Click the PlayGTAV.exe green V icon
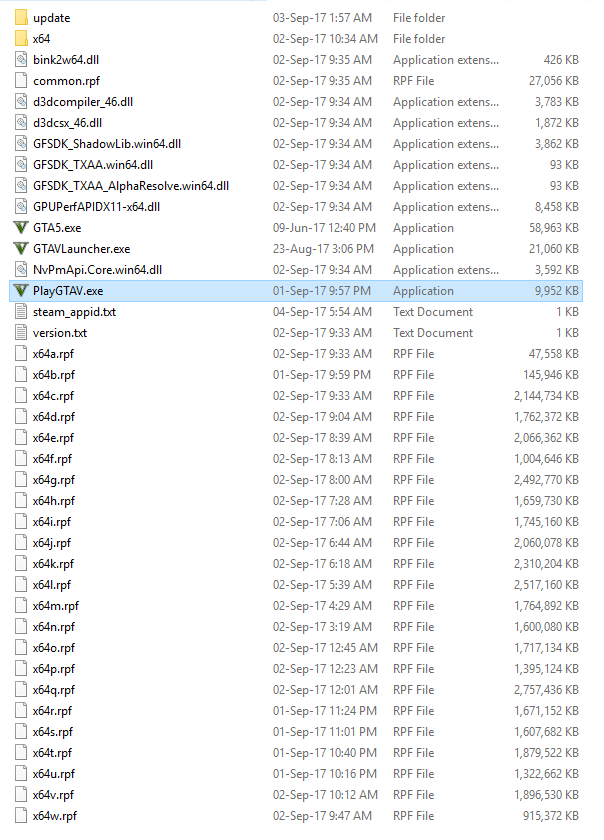 [x=21, y=290]
